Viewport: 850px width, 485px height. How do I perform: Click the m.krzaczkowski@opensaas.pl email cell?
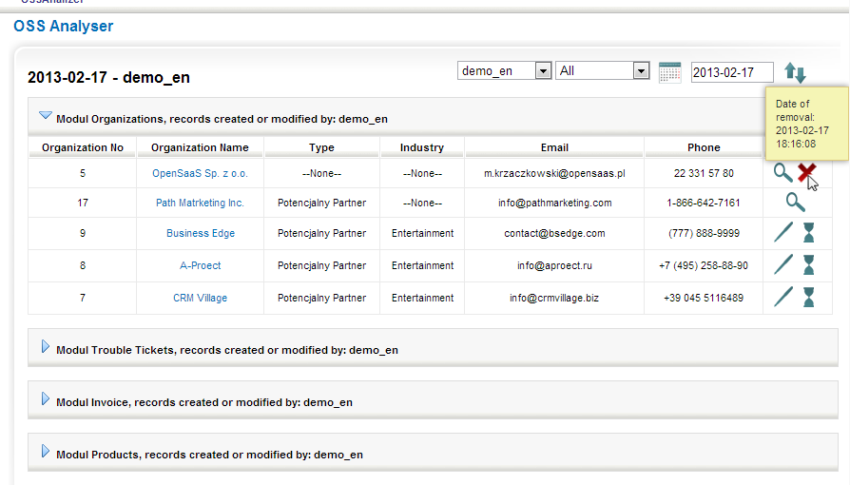[554, 173]
